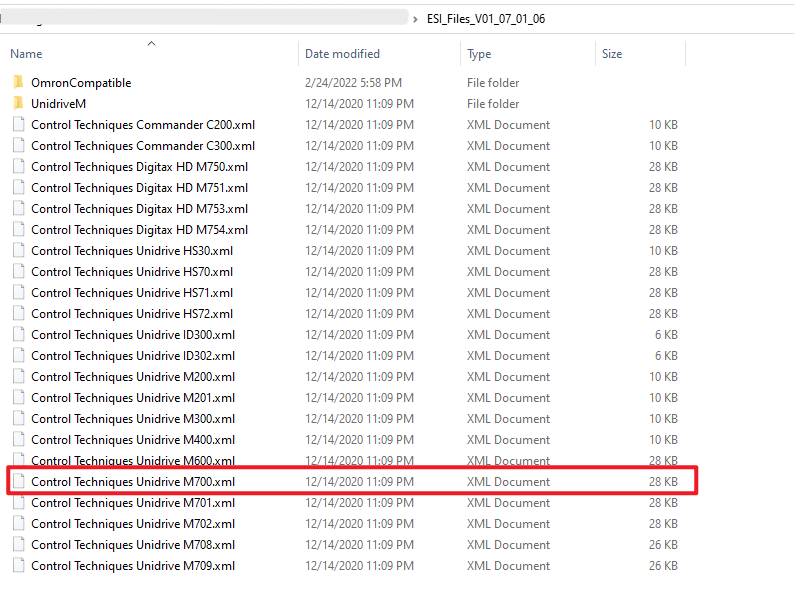The height and width of the screenshot is (589, 794).
Task: Click file icon for Digitax HD M750.xml
Action: coord(18,167)
